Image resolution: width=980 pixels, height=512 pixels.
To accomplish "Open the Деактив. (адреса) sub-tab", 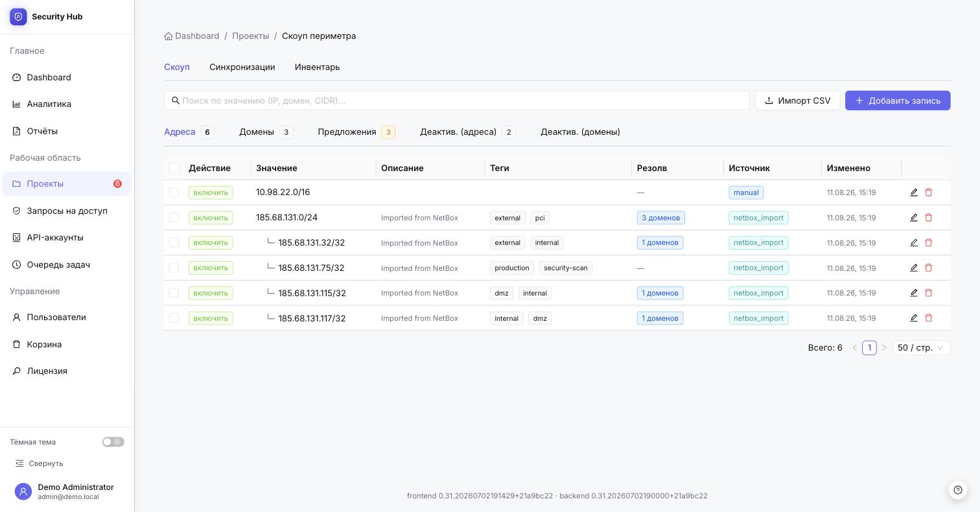I will (x=468, y=132).
